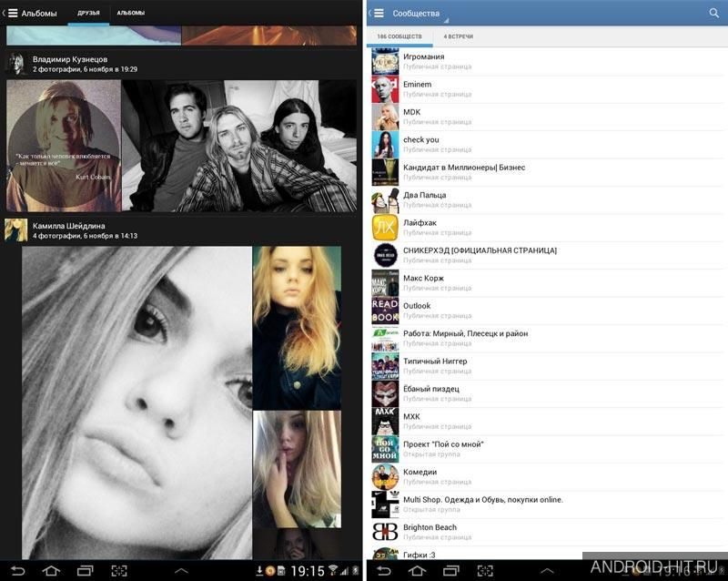Screen dimensions: 728x581
Task: Open the Игромания community icon
Action: click(385, 61)
